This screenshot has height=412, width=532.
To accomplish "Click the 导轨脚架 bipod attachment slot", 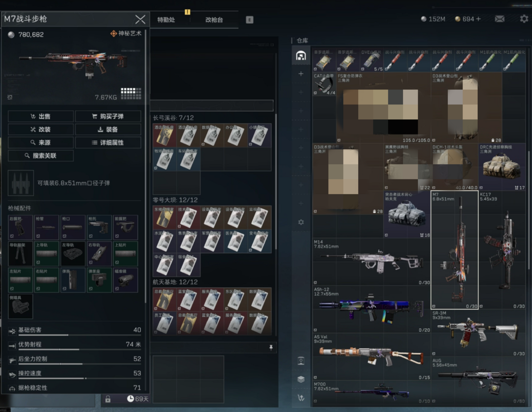I will click(x=21, y=253).
